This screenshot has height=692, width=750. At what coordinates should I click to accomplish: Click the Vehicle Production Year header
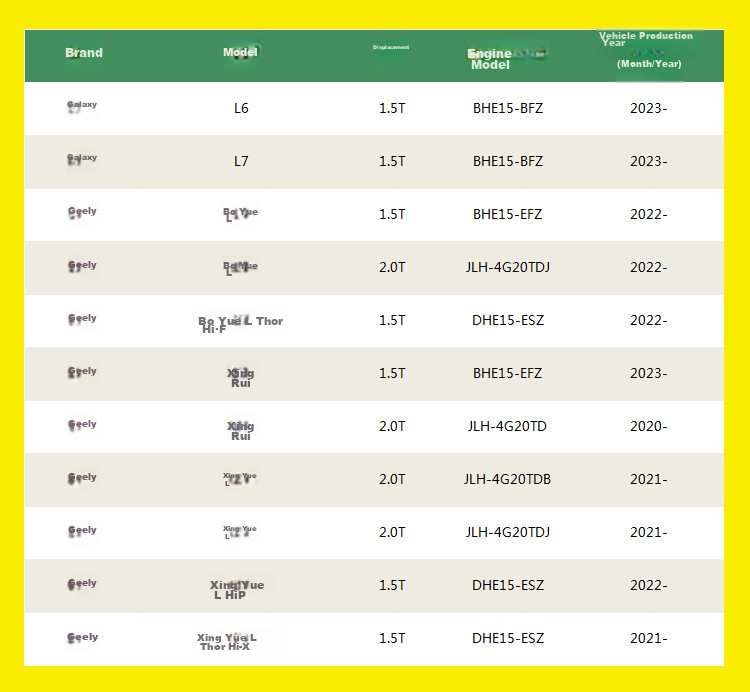pos(646,49)
